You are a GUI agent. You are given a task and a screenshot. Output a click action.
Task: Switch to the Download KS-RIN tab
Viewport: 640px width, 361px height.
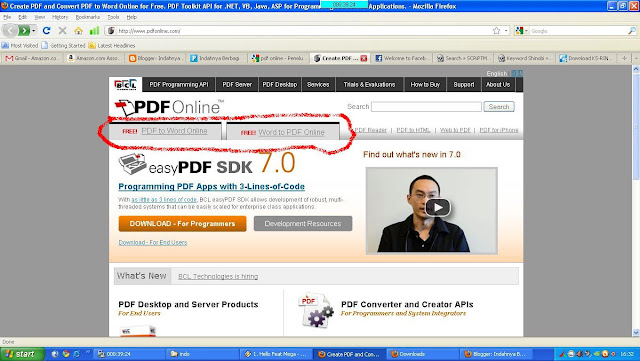click(x=587, y=58)
